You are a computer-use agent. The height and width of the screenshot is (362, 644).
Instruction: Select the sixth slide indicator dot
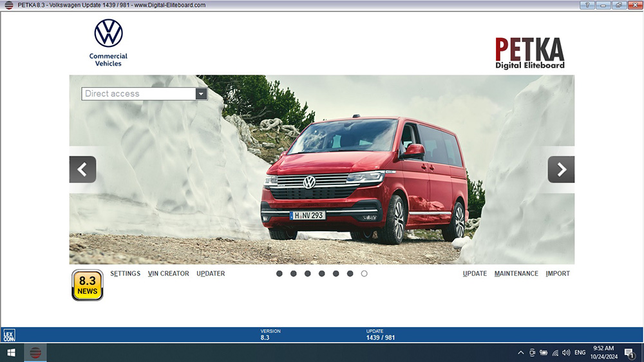point(350,274)
